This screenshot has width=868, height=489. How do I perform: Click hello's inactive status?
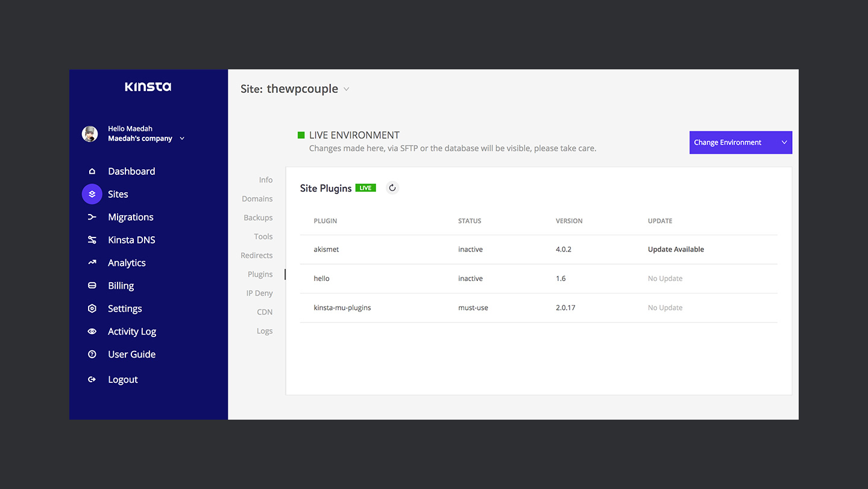(x=470, y=279)
